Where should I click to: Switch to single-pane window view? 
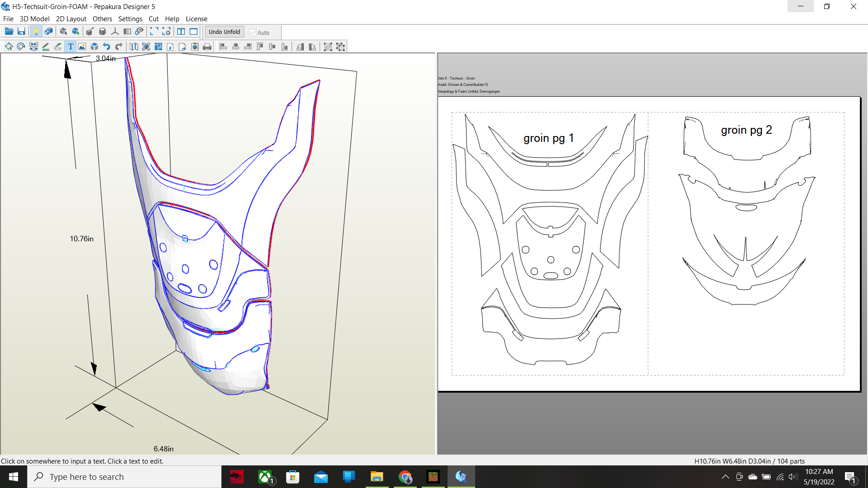point(193,32)
